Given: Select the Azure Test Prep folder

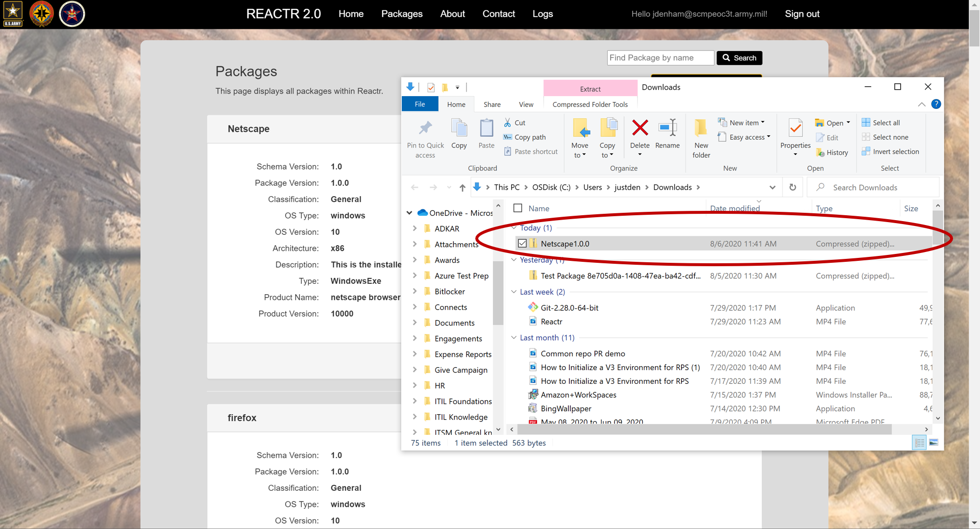Looking at the screenshot, I should click(x=461, y=276).
